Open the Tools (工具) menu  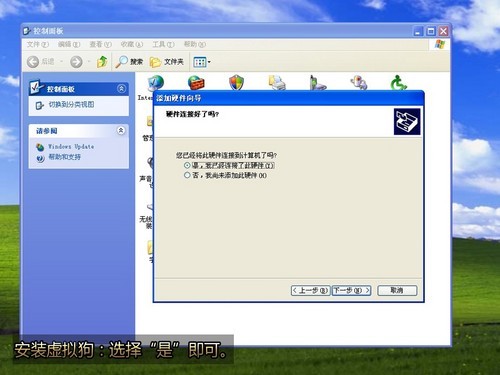[163, 44]
